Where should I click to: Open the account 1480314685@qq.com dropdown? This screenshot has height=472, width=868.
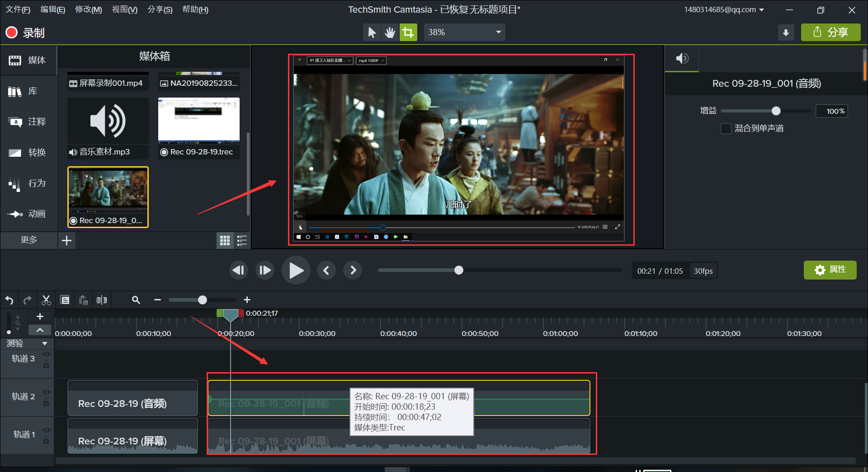pyautogui.click(x=724, y=9)
